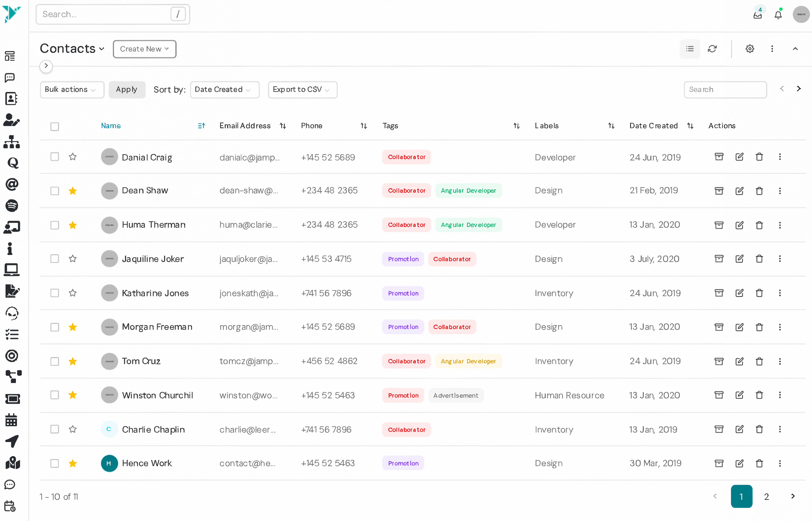Screen dimensions: 812x521
Task: Tick the checkbox for Jaquiline Joker
Action: (55, 259)
